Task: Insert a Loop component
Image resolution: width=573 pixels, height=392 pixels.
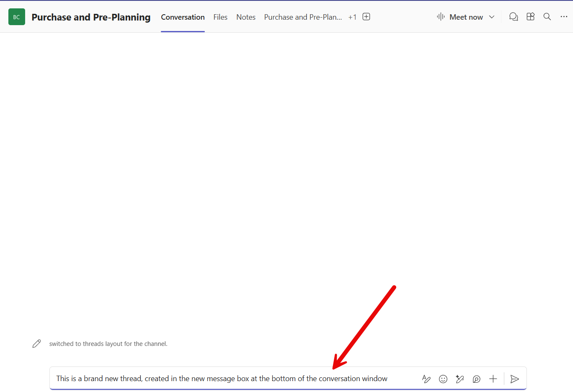Action: [x=476, y=379]
